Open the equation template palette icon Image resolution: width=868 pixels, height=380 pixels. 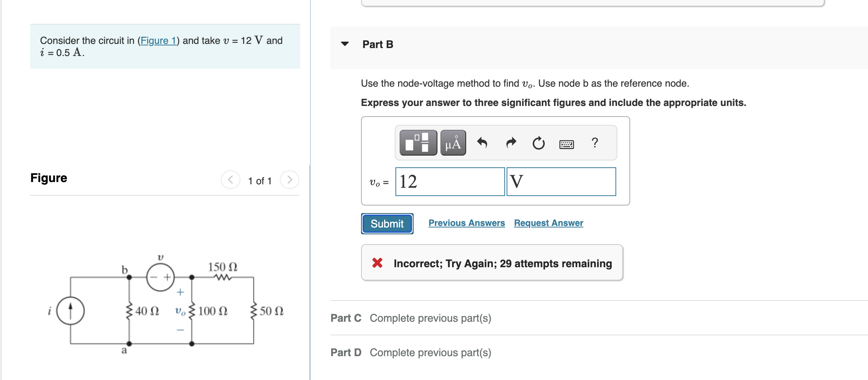point(417,143)
